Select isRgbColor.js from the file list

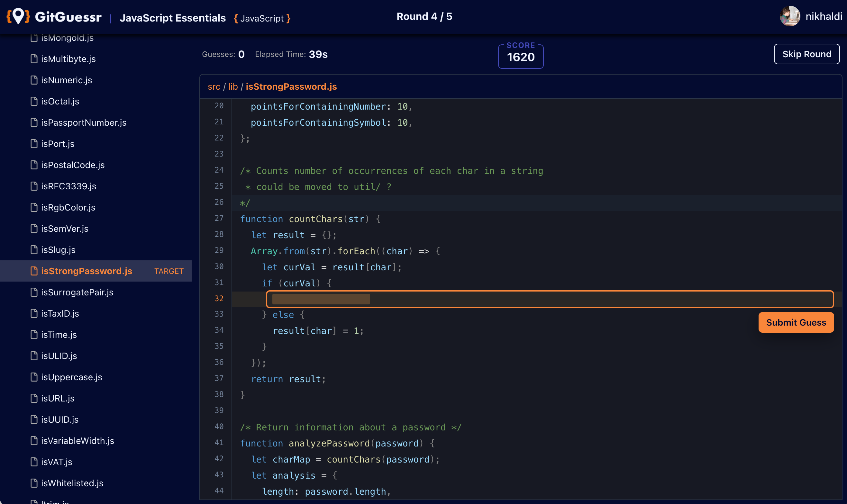(68, 208)
